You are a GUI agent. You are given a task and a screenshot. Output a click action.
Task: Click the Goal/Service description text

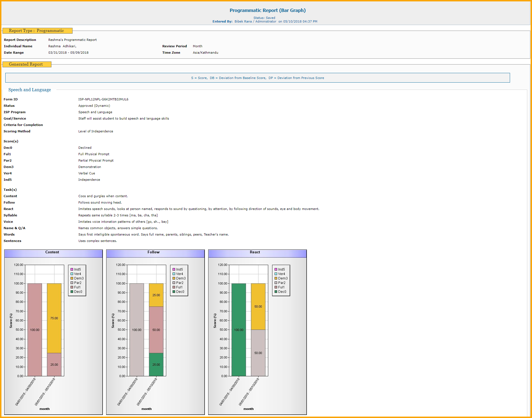(123, 118)
